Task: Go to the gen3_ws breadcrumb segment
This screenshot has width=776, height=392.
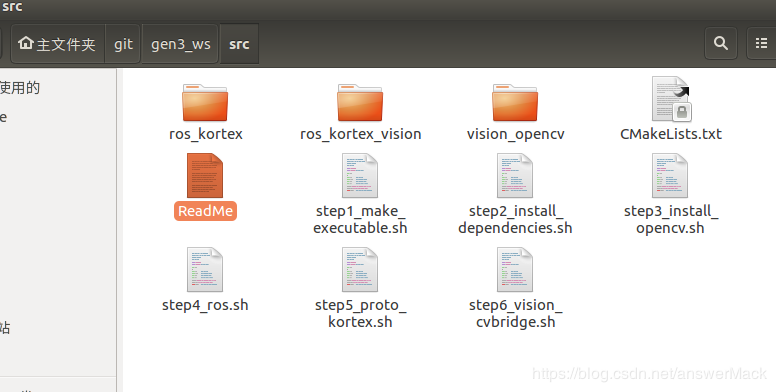Action: click(x=181, y=44)
